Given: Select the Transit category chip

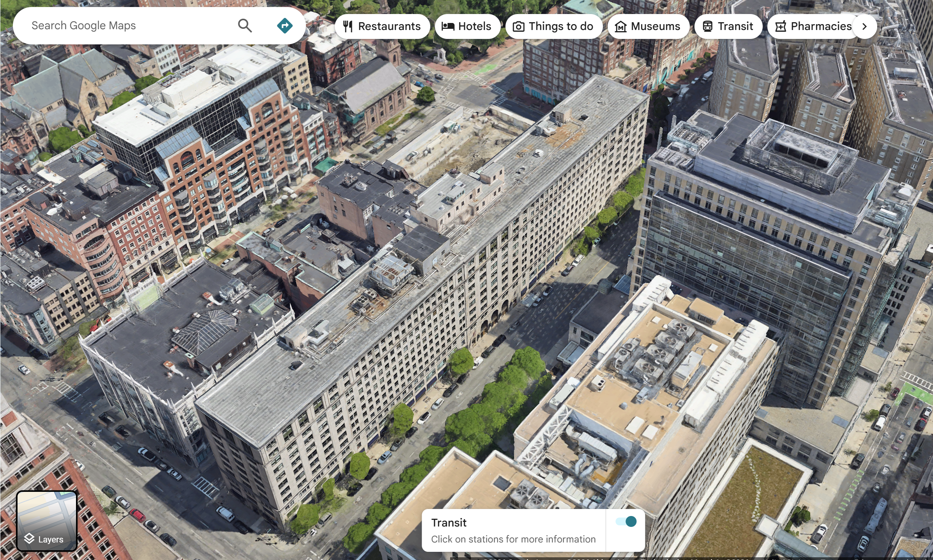Looking at the screenshot, I should click(728, 26).
